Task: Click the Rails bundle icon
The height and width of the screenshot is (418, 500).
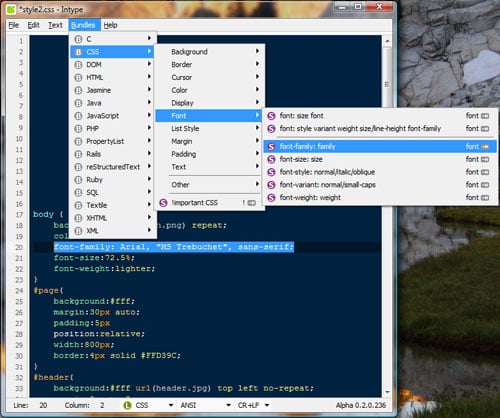Action: pyautogui.click(x=78, y=154)
